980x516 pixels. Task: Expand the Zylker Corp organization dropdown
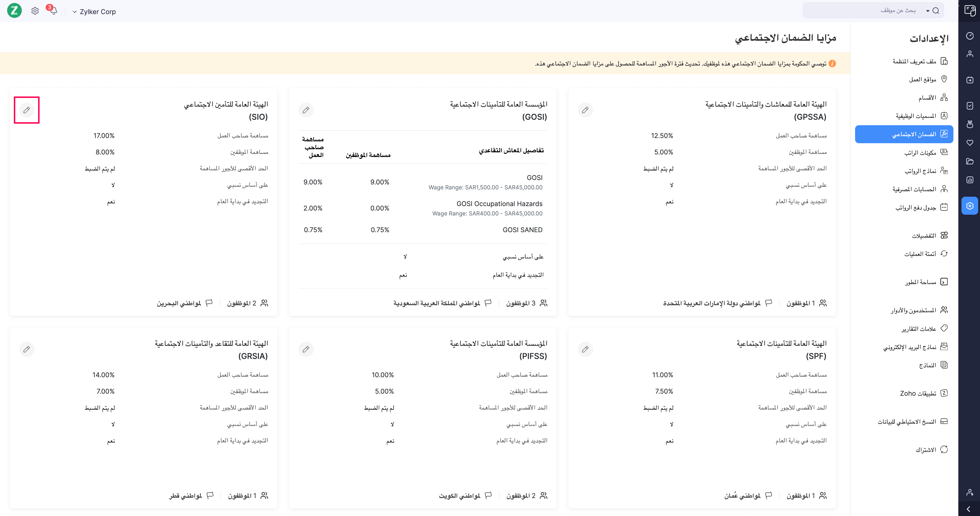point(94,12)
